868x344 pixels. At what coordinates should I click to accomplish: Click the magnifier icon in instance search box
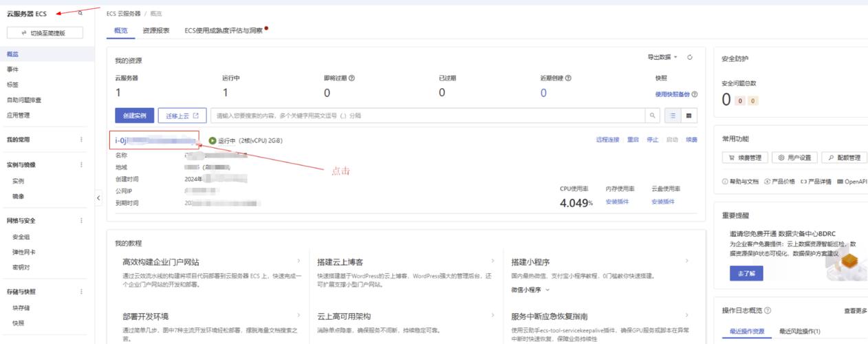653,116
